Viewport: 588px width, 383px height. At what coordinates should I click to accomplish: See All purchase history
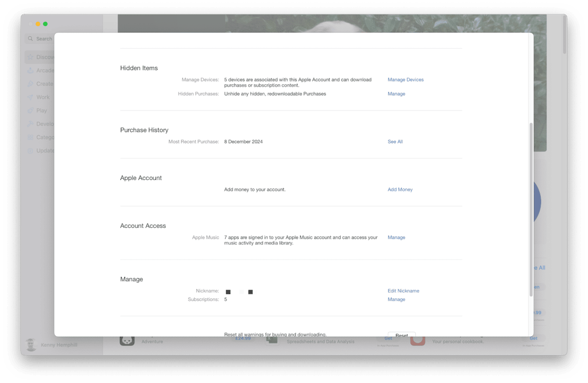tap(395, 142)
